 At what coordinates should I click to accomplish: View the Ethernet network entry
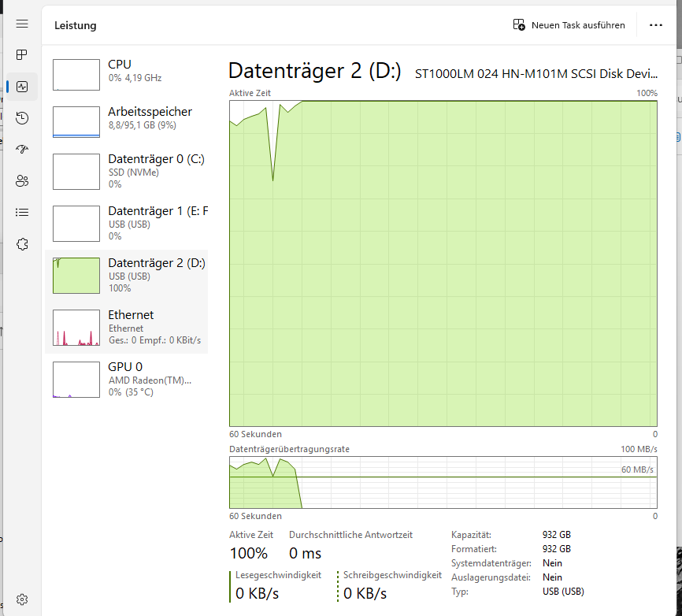tap(127, 327)
